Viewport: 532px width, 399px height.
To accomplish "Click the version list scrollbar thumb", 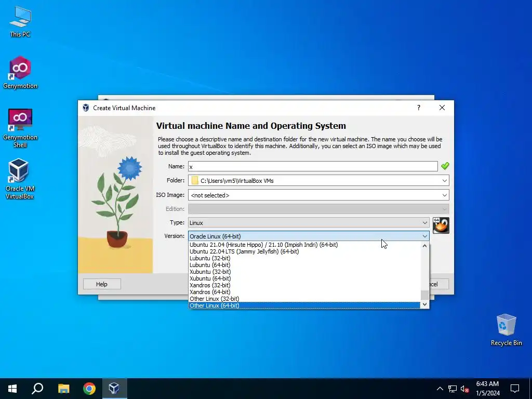I will (x=424, y=295).
